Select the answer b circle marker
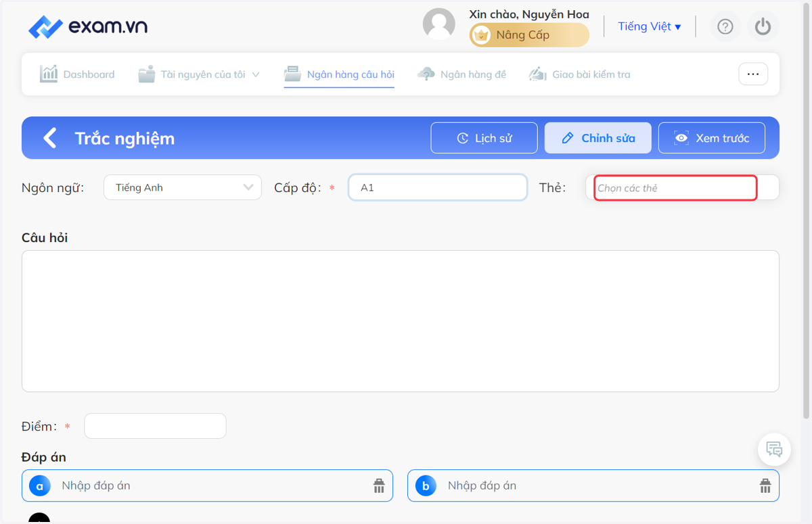Viewport: 812px width, 524px height. 426,485
